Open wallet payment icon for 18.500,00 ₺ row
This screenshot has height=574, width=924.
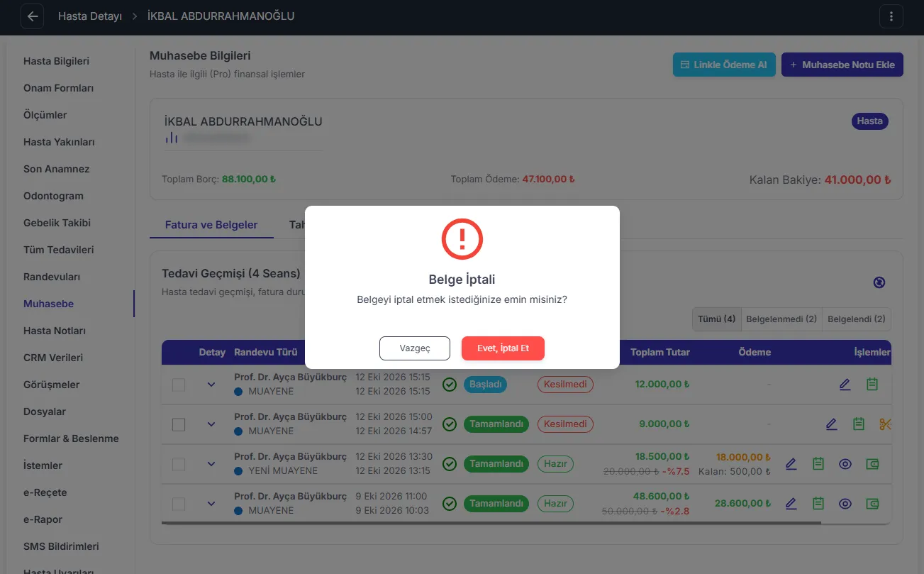coord(873,464)
